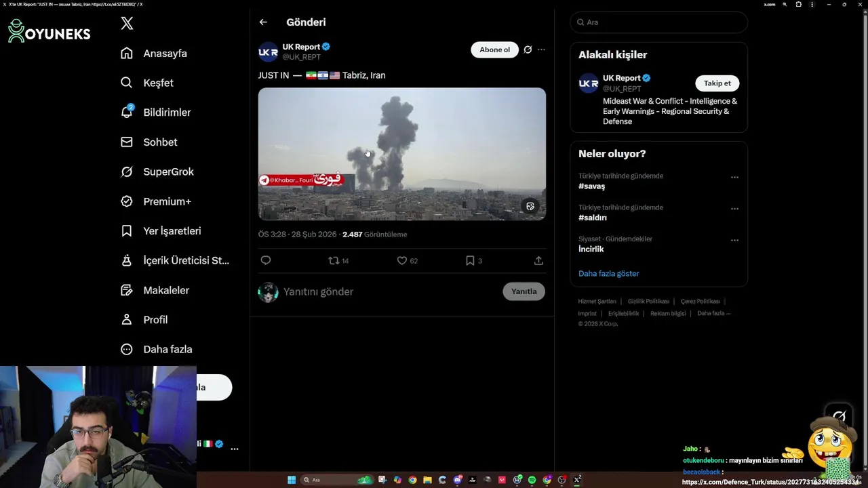
Task: Open SuperGrok from sidebar
Action: point(157,171)
